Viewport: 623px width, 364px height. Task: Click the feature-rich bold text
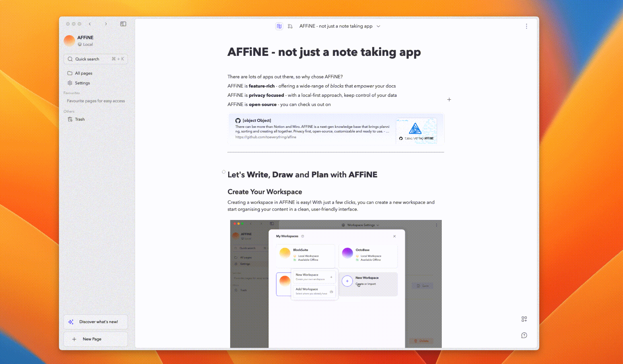click(x=262, y=86)
